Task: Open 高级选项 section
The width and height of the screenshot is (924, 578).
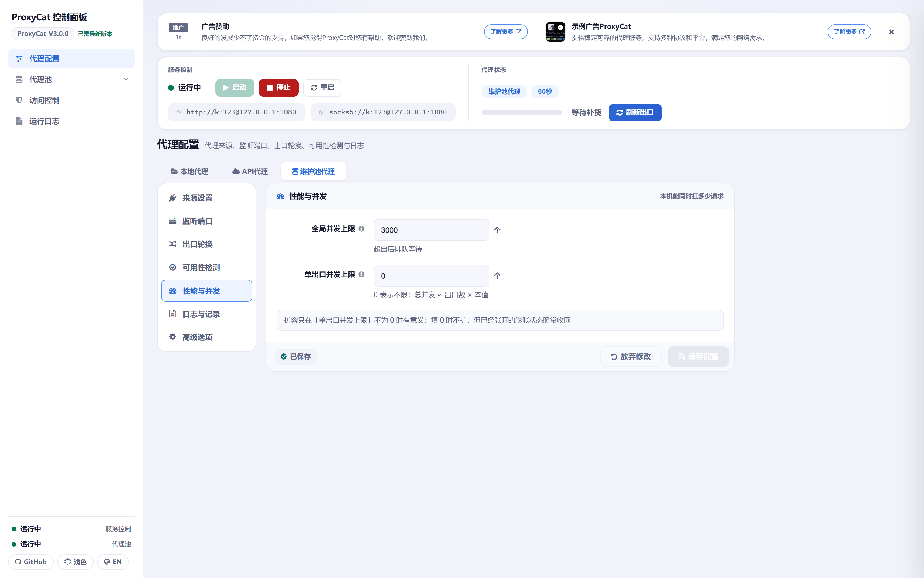Action: [206, 337]
